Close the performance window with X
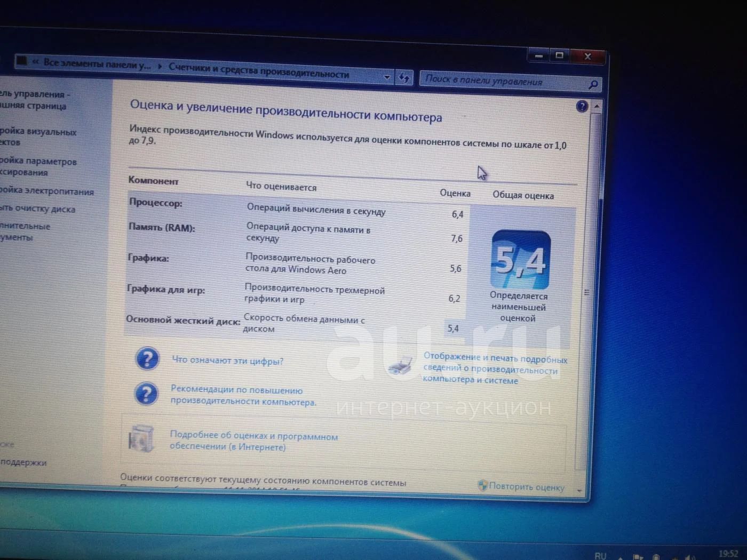The image size is (747, 560). click(587, 56)
